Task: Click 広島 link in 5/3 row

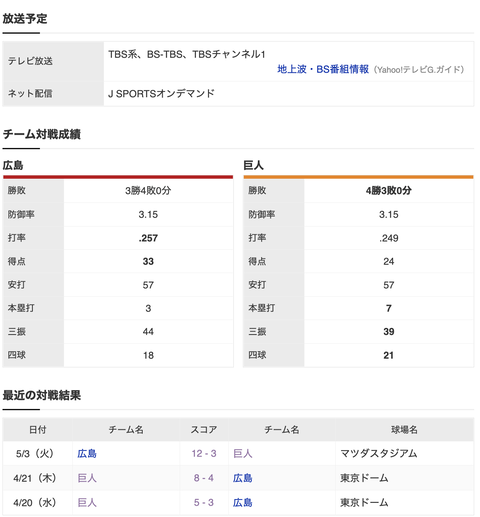Action: point(87,454)
